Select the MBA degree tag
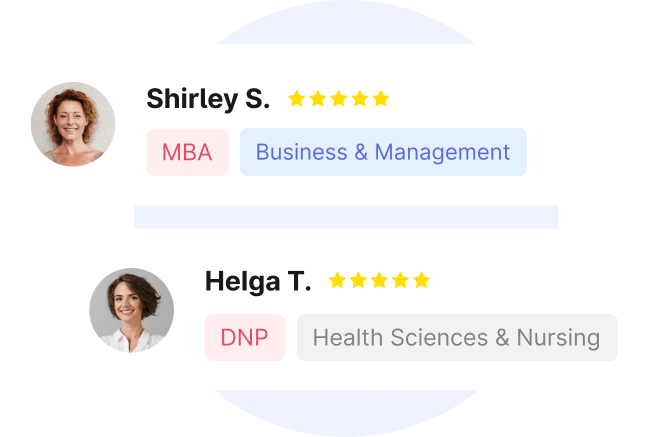 pyautogui.click(x=187, y=153)
